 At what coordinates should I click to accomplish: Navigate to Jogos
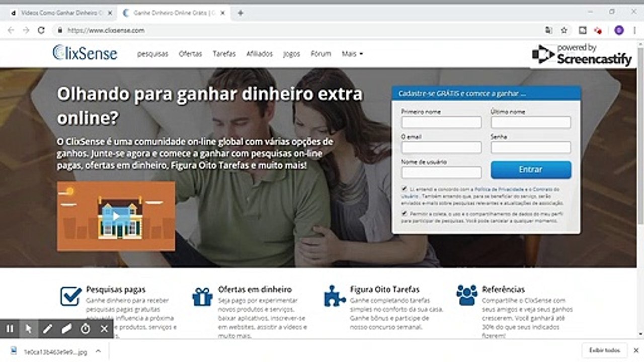tap(291, 54)
